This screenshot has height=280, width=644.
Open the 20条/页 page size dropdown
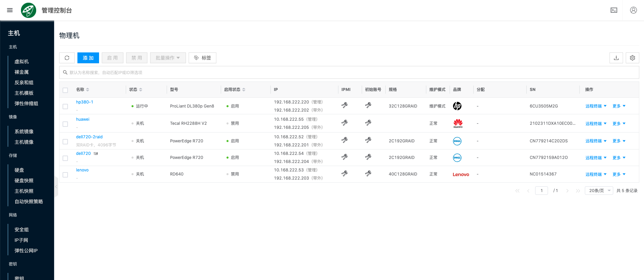coord(599,191)
